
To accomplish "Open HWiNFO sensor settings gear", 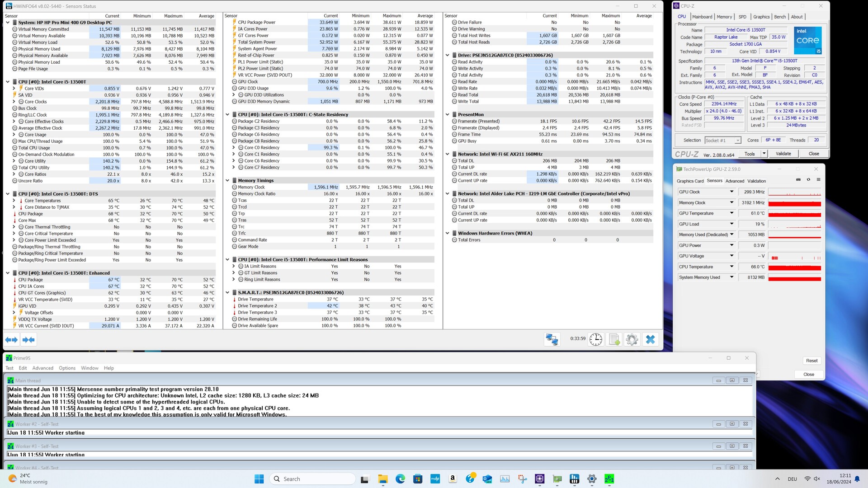I will pos(632,340).
